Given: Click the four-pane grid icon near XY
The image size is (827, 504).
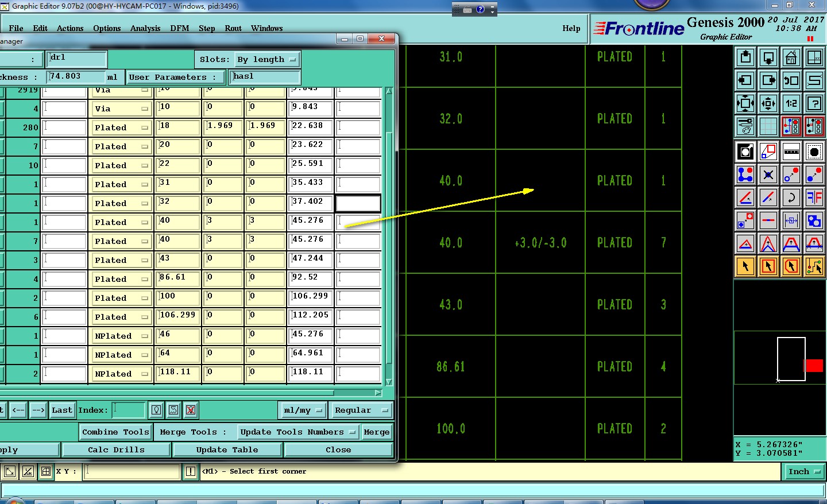Looking at the screenshot, I should coord(46,472).
